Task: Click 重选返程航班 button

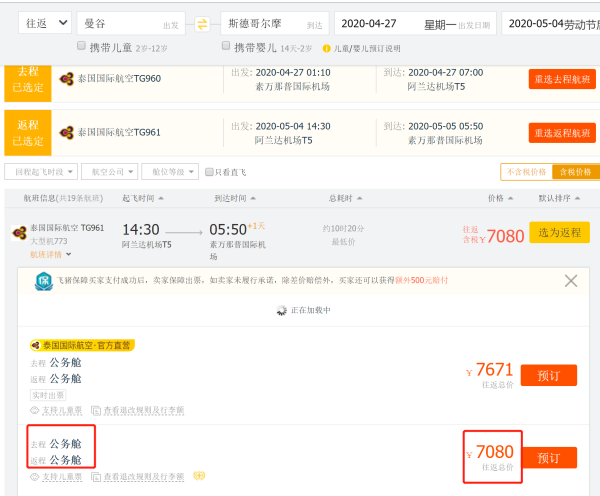Action: click(x=562, y=133)
